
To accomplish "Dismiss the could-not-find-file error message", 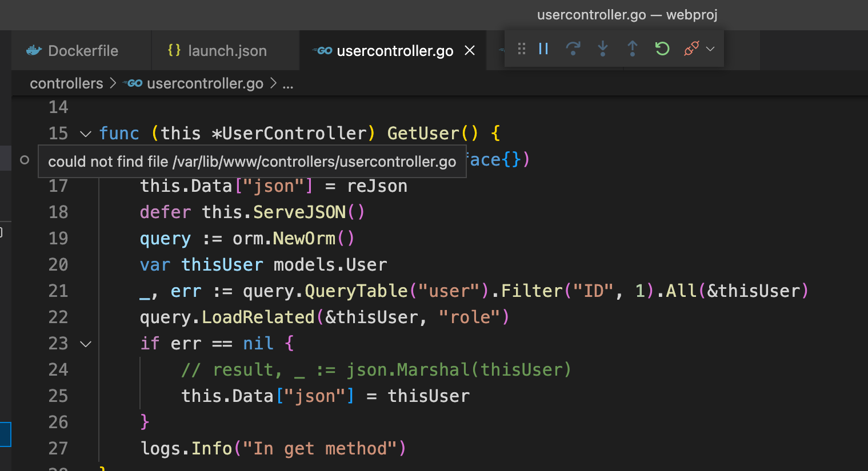I will (x=252, y=161).
